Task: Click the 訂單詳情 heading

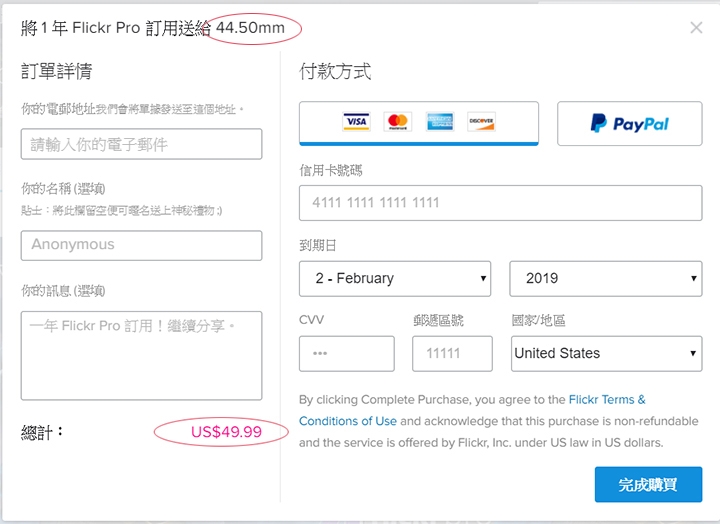Action: (x=56, y=71)
